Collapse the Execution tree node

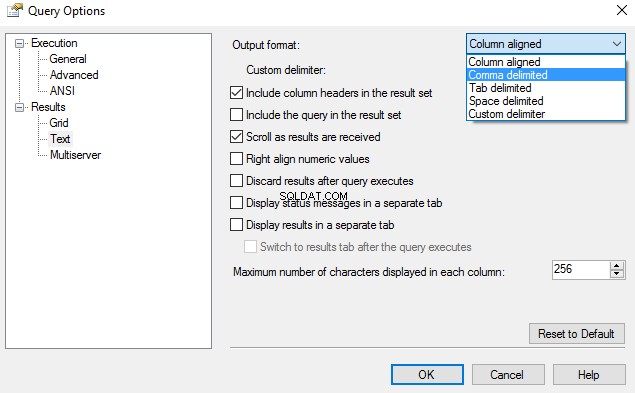coord(19,43)
